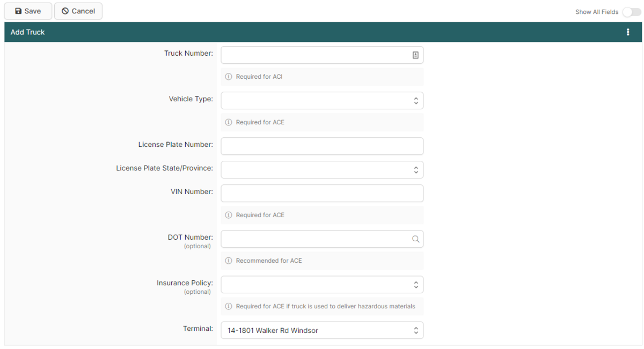Image resolution: width=644 pixels, height=349 pixels.
Task: Click the info icon next to 'Required for ACI'
Action: click(229, 76)
